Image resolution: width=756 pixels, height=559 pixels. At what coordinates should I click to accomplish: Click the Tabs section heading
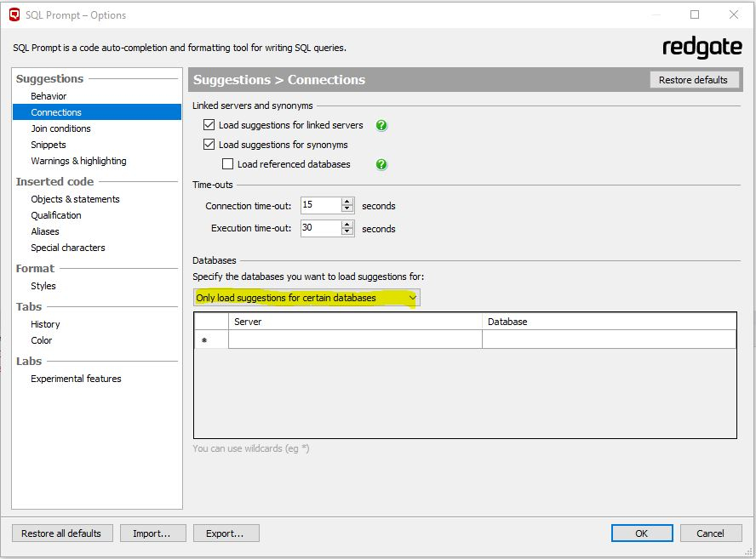pyautogui.click(x=28, y=307)
